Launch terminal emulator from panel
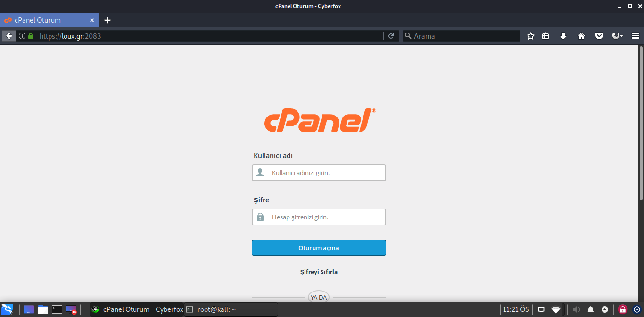 coord(57,309)
